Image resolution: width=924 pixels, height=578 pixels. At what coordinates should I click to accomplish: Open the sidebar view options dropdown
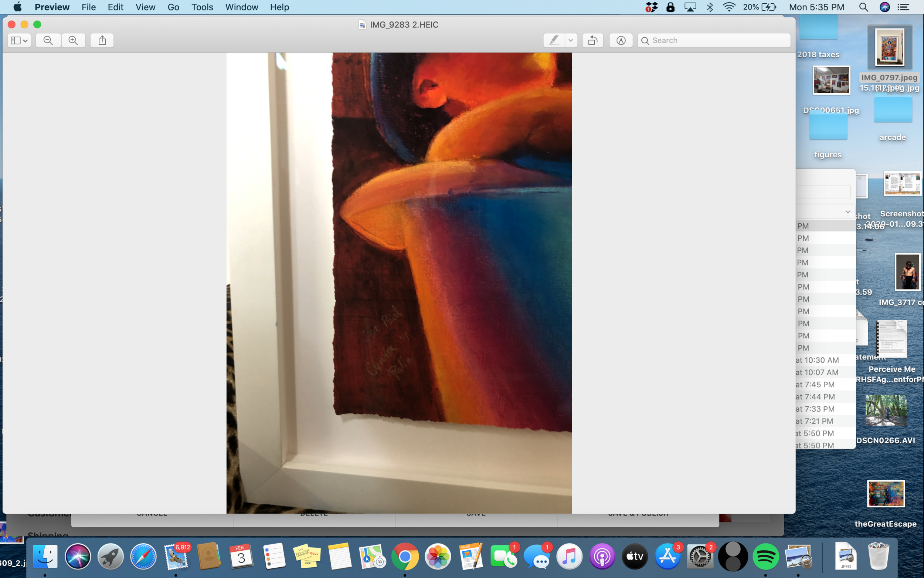click(19, 41)
